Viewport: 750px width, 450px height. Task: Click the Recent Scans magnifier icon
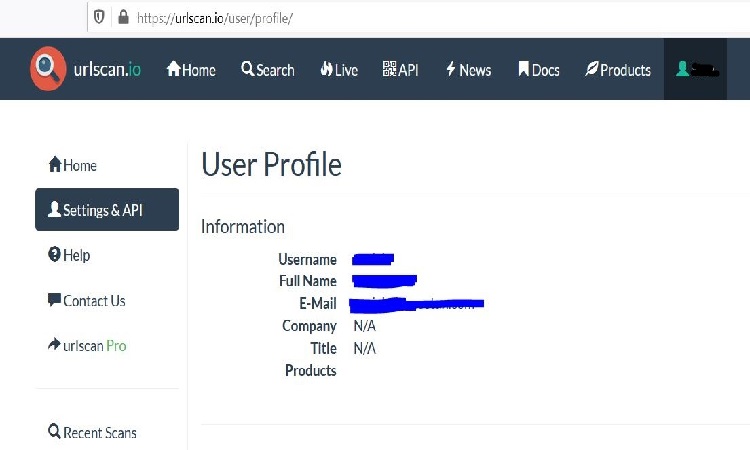54,431
